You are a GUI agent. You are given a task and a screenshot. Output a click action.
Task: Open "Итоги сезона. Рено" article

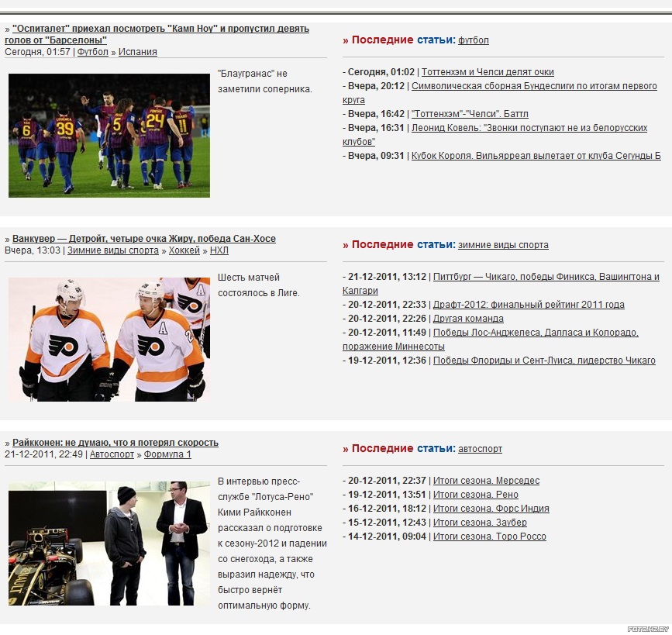coord(476,495)
